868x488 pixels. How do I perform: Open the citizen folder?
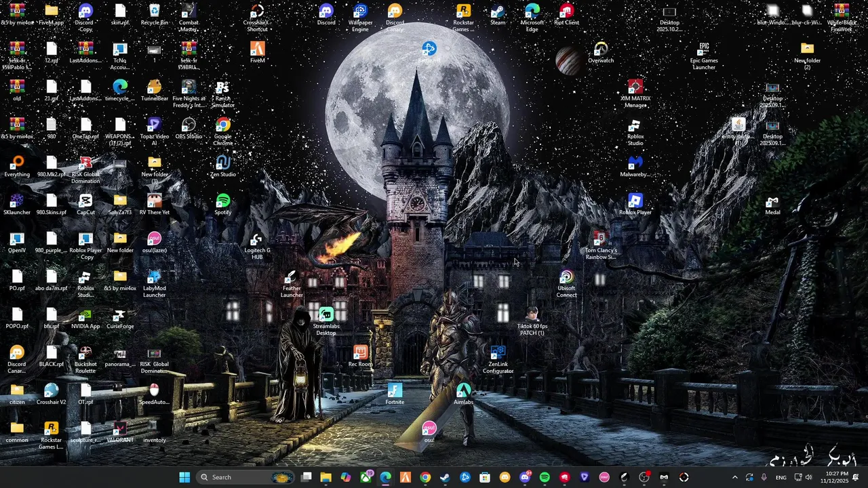(17, 394)
